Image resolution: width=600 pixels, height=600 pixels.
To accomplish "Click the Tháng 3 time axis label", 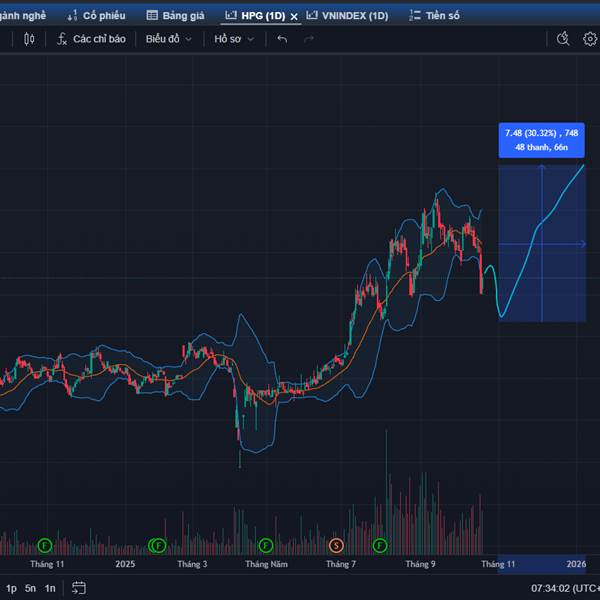I will click(x=192, y=564).
